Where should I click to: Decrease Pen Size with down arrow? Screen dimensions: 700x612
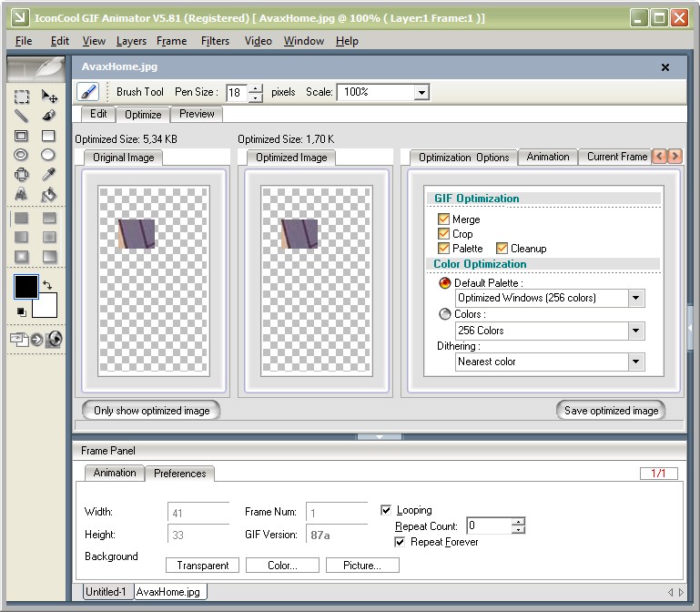(x=256, y=97)
